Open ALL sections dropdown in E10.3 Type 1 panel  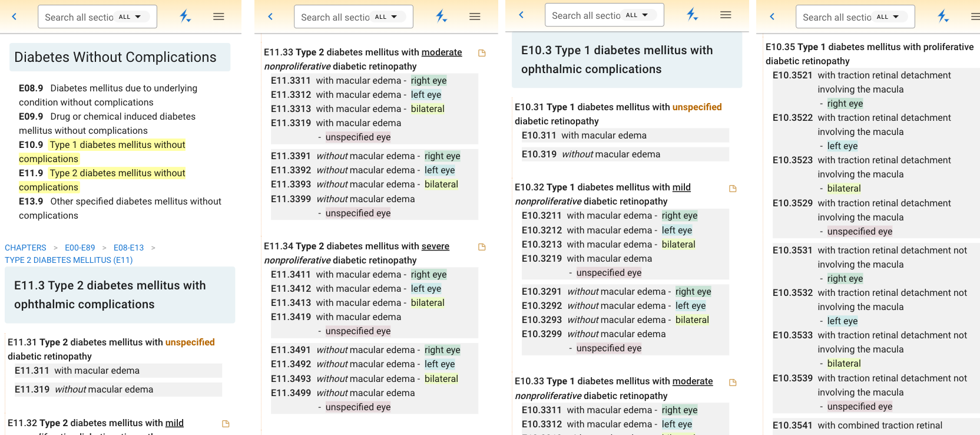637,15
